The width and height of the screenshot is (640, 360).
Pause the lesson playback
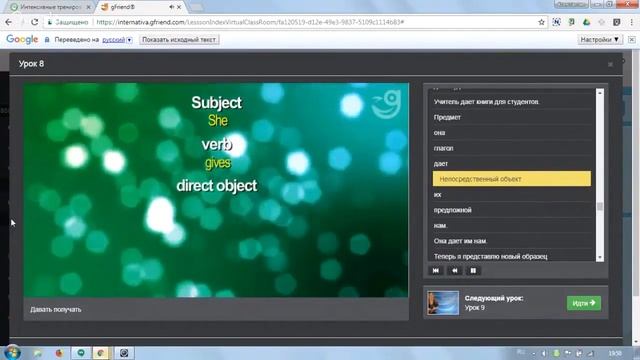473,271
